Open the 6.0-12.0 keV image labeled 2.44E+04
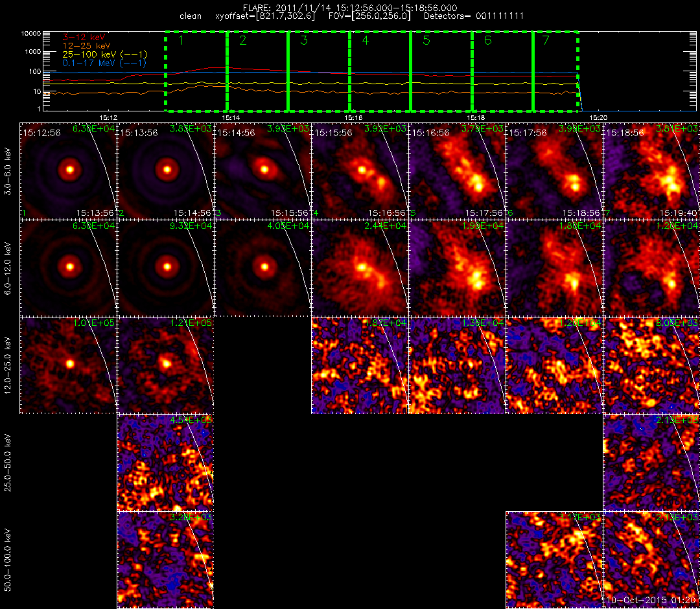Screen dimensions: 700x609 [360, 268]
